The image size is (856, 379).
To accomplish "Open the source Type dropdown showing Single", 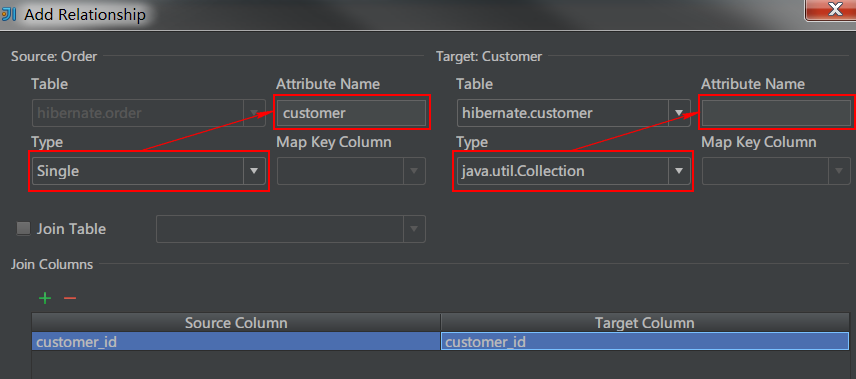I will pos(148,171).
